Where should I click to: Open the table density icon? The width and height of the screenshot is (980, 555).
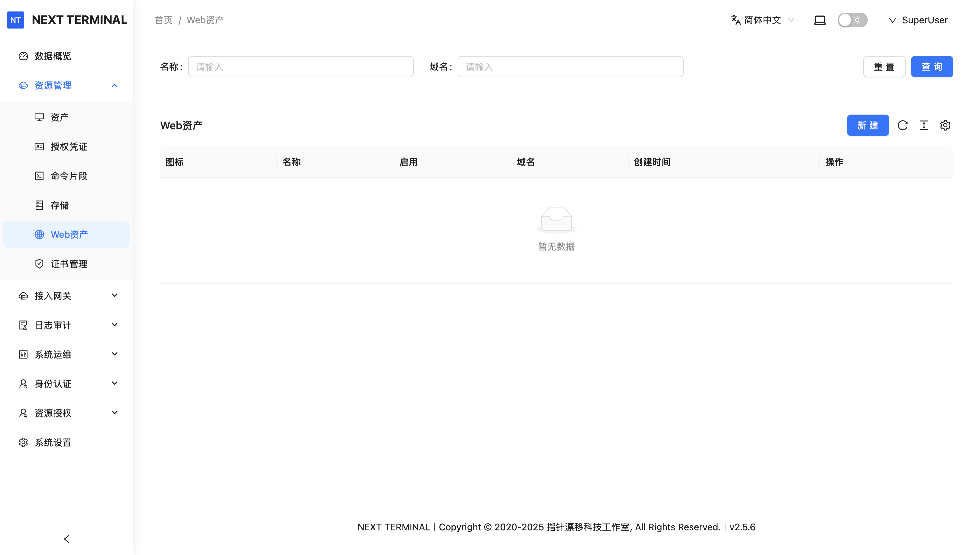click(924, 125)
